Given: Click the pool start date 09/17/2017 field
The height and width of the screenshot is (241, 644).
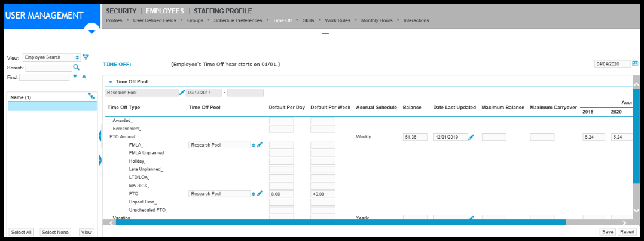Looking at the screenshot, I should (x=204, y=93).
